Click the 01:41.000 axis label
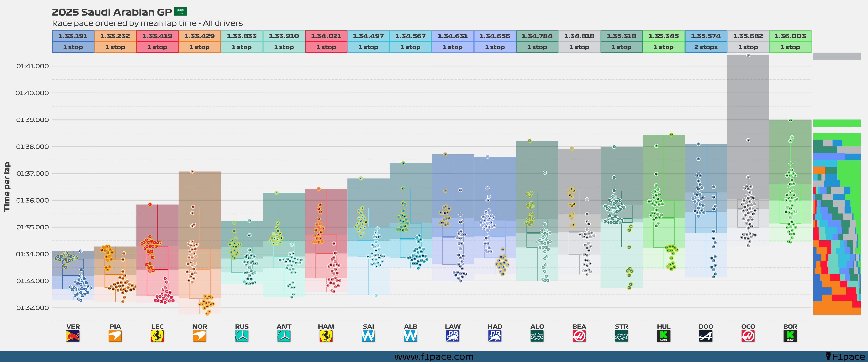The image size is (868, 362). click(33, 66)
